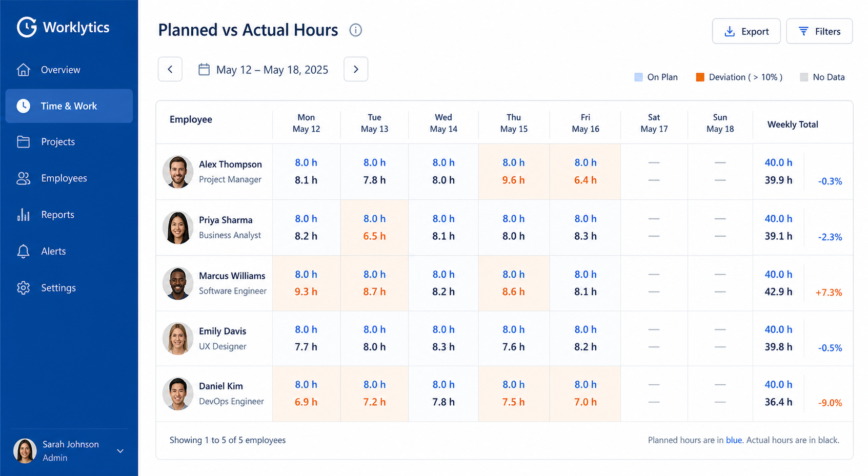Open the Time & Work section
The image size is (868, 476).
[x=69, y=106]
